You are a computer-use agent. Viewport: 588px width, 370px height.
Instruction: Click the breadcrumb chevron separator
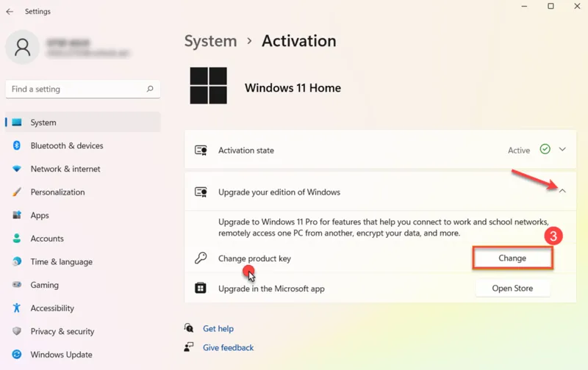tap(249, 41)
